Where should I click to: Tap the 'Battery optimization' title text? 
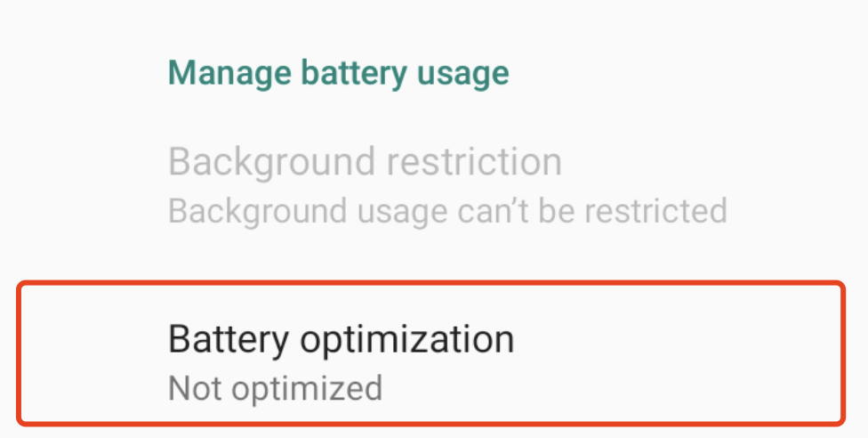point(341,340)
